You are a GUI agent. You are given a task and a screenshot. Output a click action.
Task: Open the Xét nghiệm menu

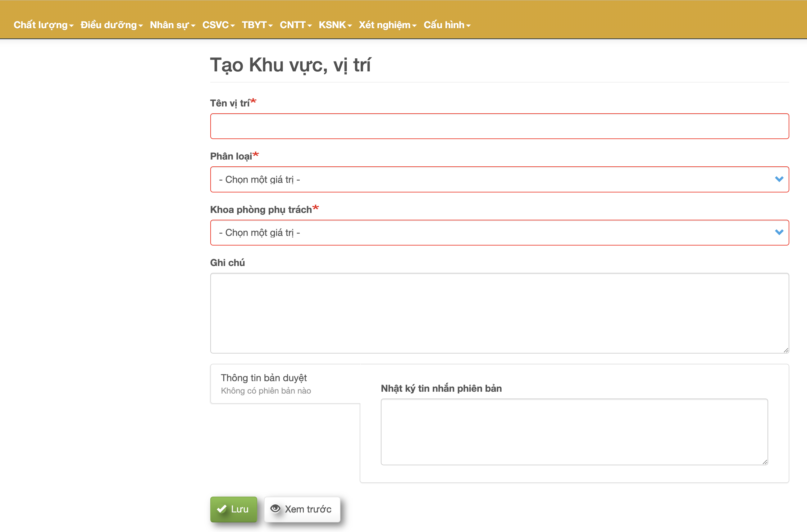[387, 25]
